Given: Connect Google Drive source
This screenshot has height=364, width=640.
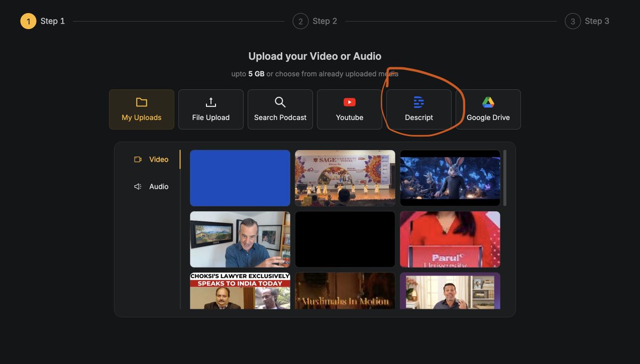Looking at the screenshot, I should 488,109.
